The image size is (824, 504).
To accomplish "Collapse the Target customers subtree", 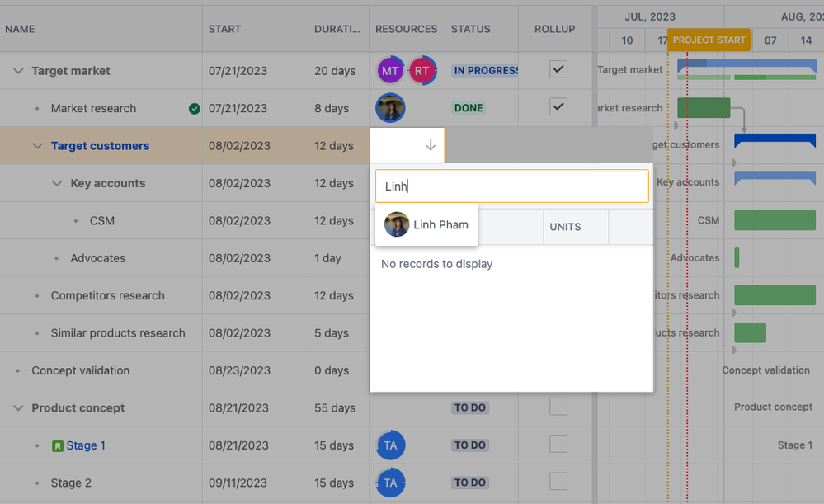I will 37,145.
